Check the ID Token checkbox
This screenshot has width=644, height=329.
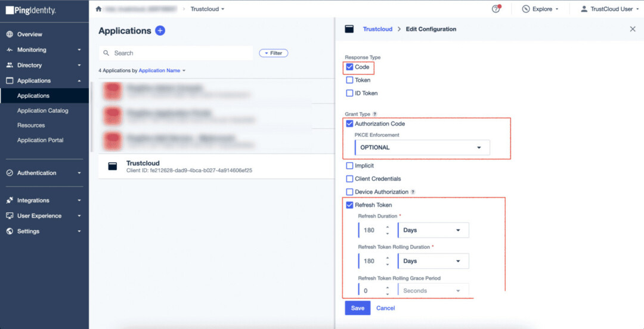point(349,93)
